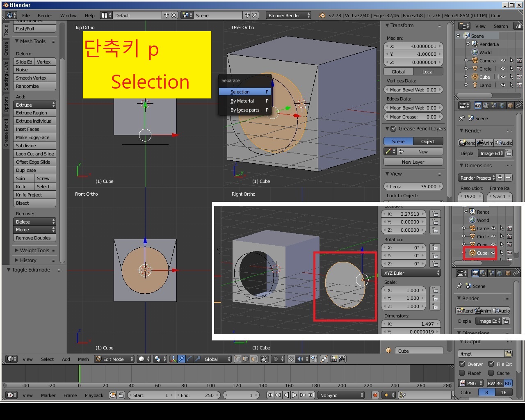The image size is (525, 420).
Task: Choose Selection in the Separate menu
Action: point(245,92)
